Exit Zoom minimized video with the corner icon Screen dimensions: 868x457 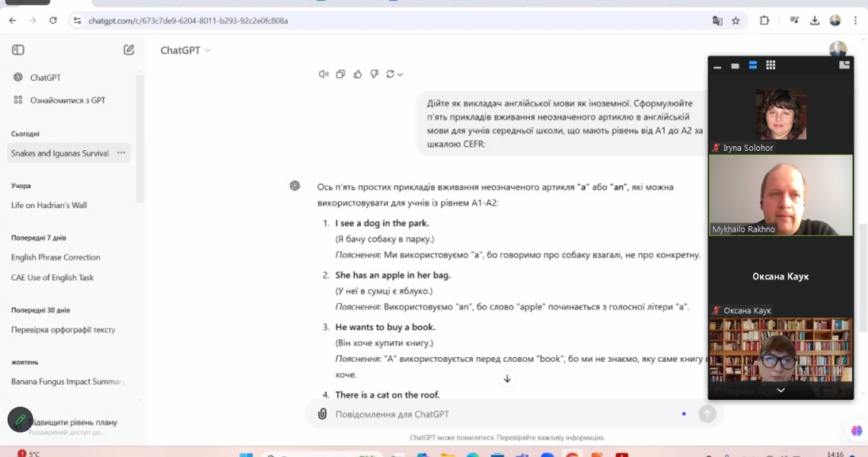844,65
